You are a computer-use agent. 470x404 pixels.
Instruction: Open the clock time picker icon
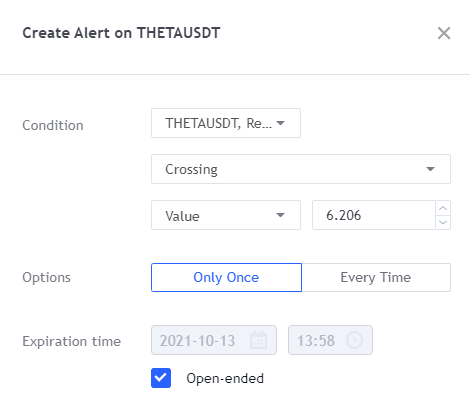354,340
